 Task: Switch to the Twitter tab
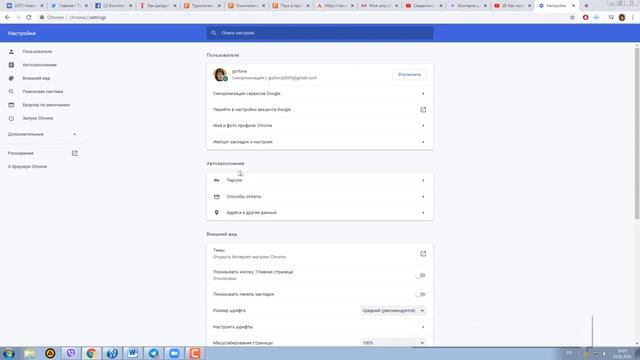coord(69,6)
